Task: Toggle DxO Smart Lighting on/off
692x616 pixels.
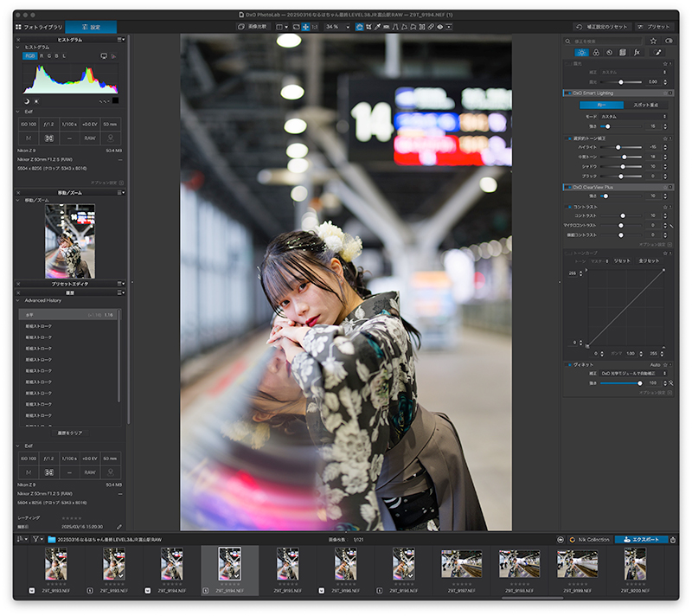Action: click(x=567, y=93)
